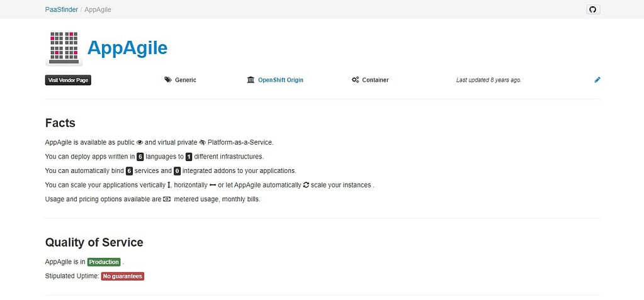Click the Stipulated Uptime label
Screen dimensions: 644x300
72,276
